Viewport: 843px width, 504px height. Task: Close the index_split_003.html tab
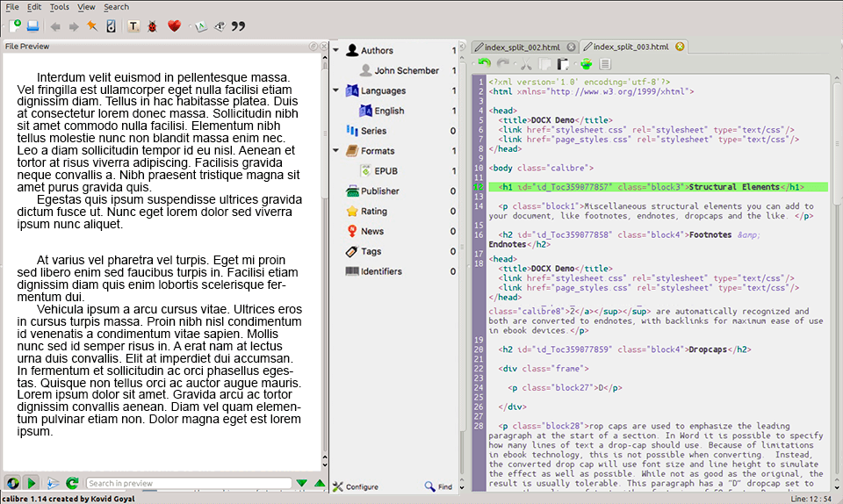tap(680, 47)
